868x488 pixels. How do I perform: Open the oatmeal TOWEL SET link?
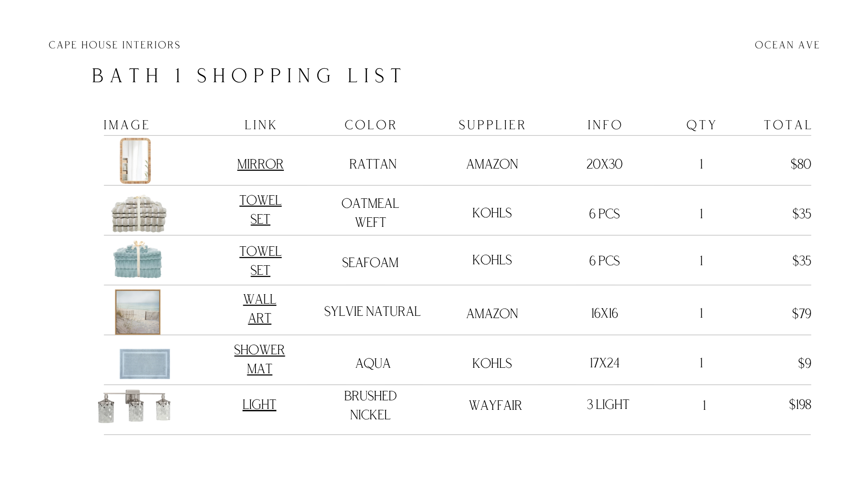[260, 210]
